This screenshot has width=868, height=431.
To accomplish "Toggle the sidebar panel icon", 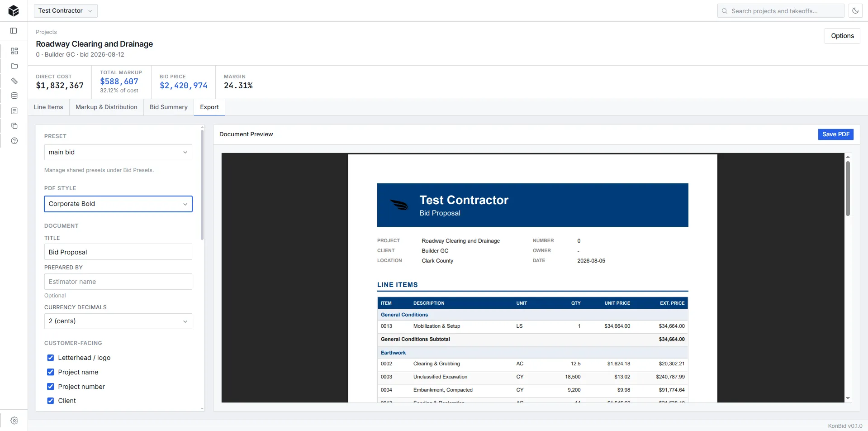I will click(14, 31).
